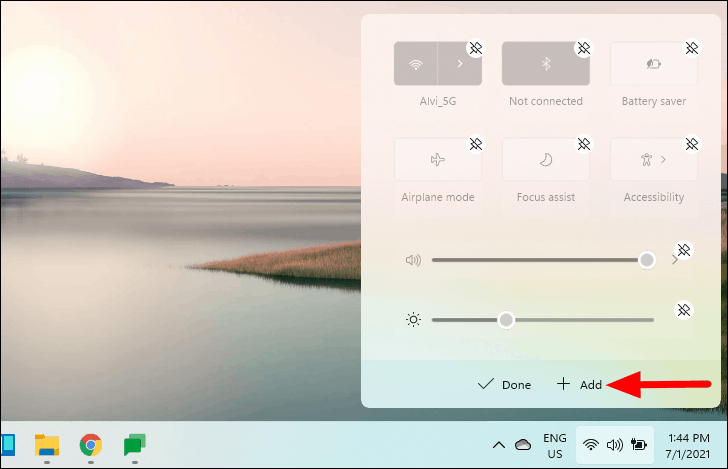Open Google Chrome from taskbar
Screen dimensions: 728x469
[x=91, y=445]
